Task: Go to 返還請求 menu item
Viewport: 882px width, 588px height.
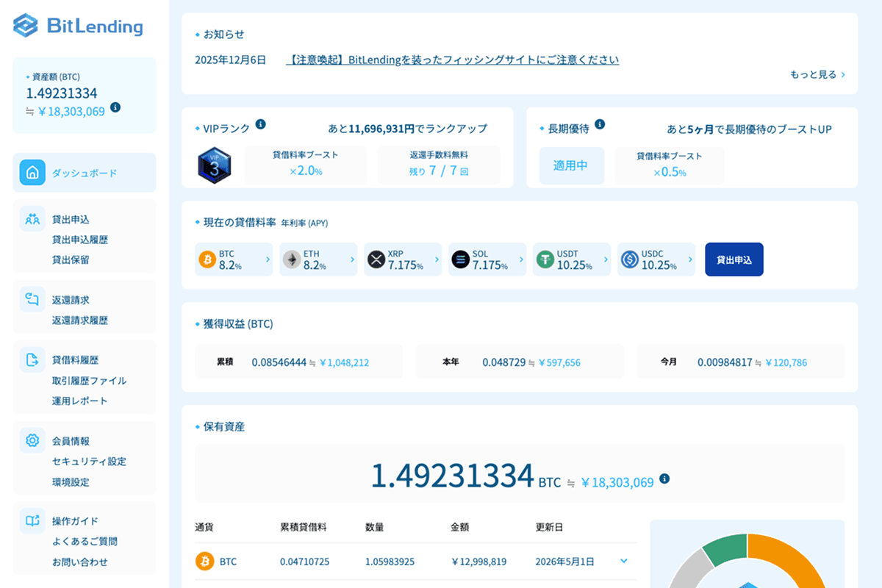Action: point(71,300)
